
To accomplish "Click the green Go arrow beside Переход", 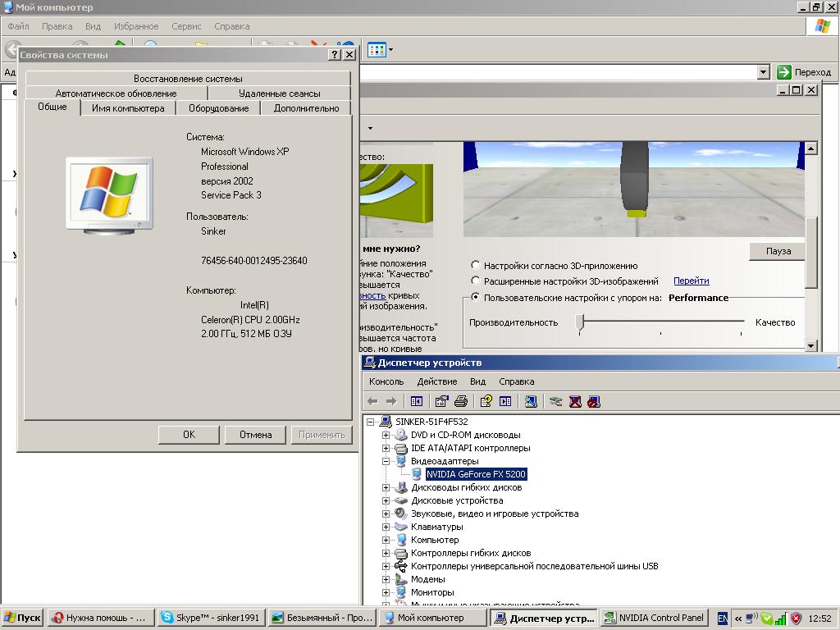I will point(783,72).
